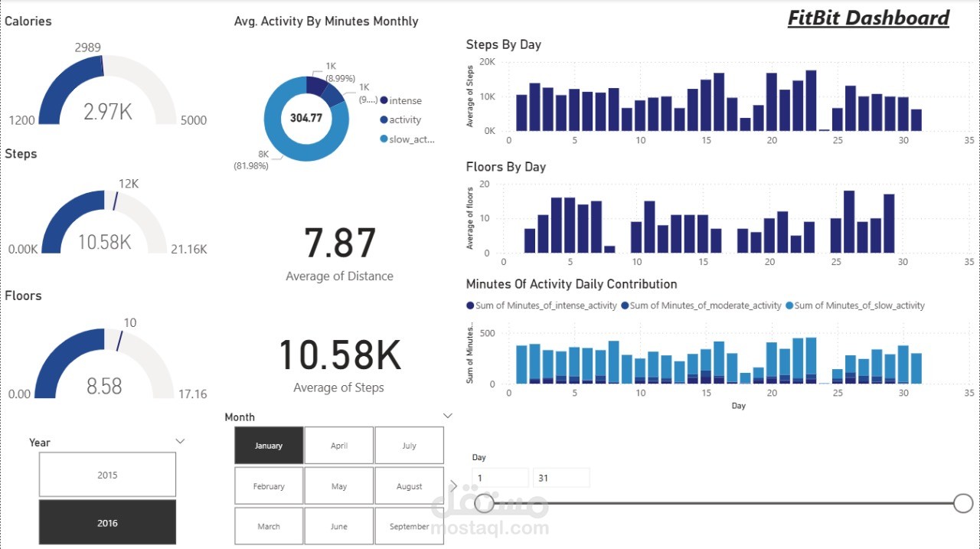Select the August month tile
This screenshot has width=980, height=549.
(x=410, y=485)
